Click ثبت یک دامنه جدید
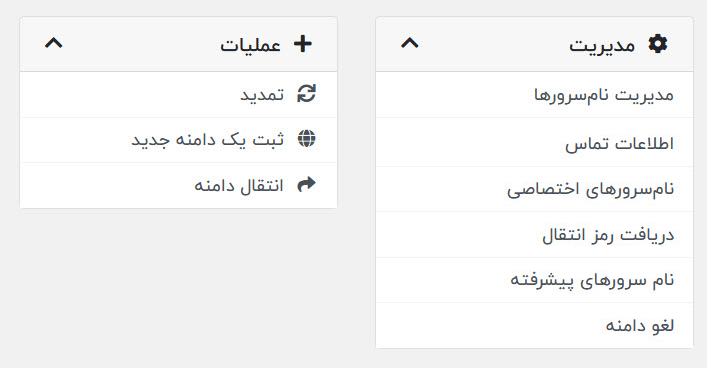The width and height of the screenshot is (707, 368). point(208,140)
